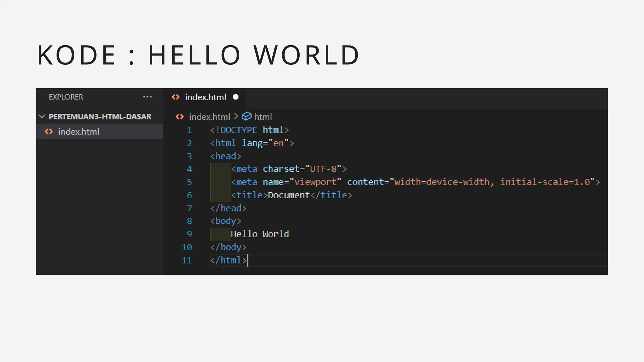Click "viewport" value in meta tag

[315, 182]
